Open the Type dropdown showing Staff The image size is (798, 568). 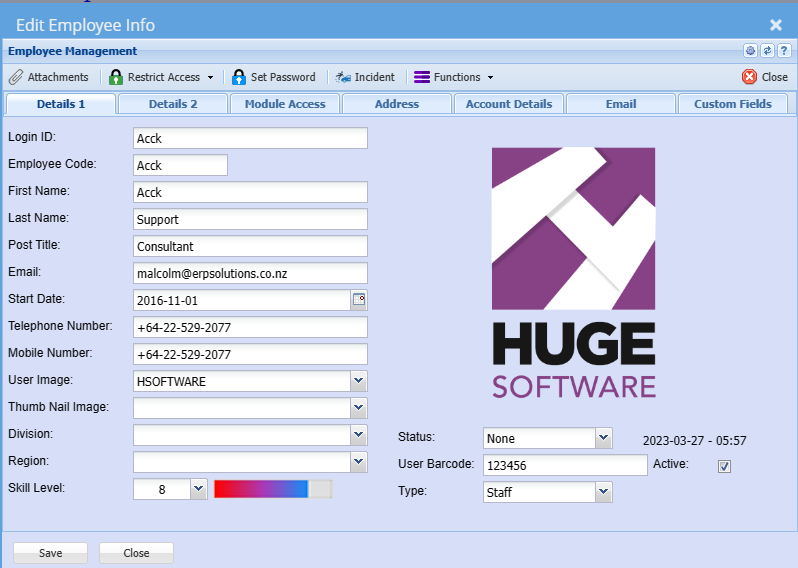coord(604,492)
